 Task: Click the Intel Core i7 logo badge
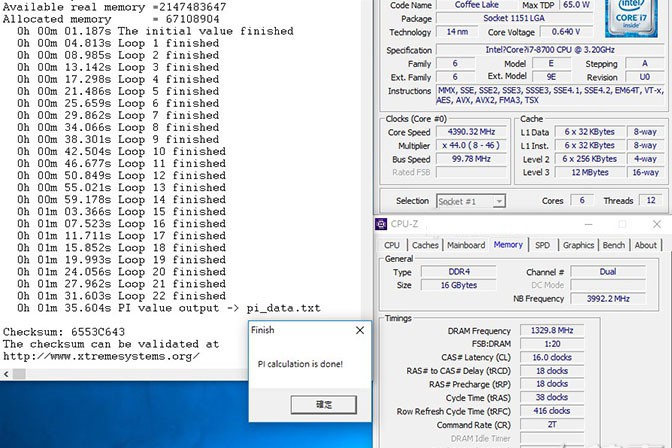(631, 18)
